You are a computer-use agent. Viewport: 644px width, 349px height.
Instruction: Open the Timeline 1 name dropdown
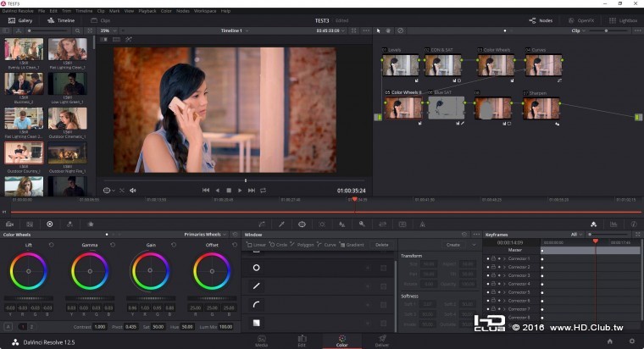click(x=233, y=30)
